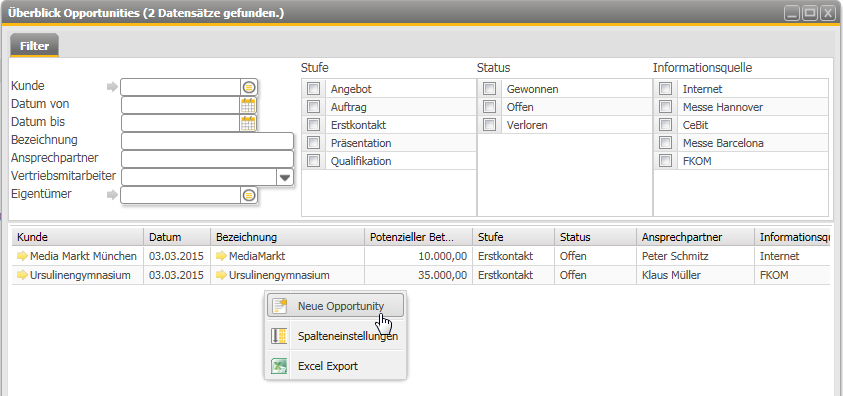Check the Offen status checkbox
This screenshot has width=843, height=396.
point(489,107)
